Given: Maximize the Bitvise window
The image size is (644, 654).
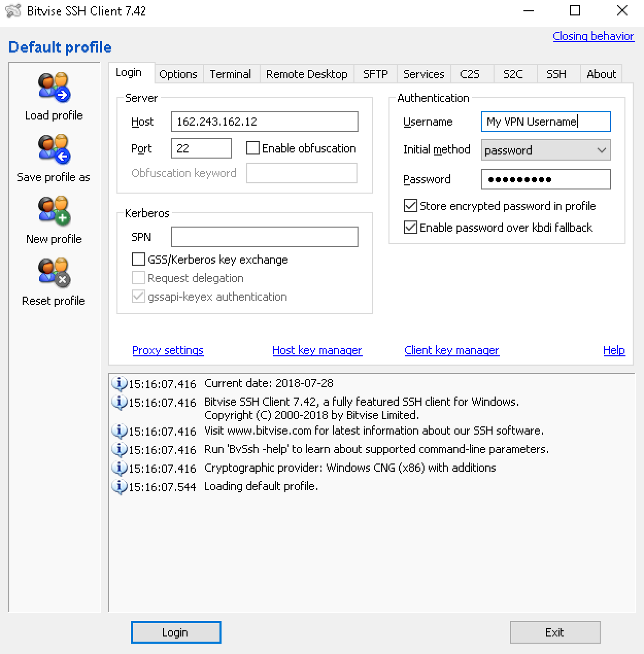Looking at the screenshot, I should tap(575, 11).
